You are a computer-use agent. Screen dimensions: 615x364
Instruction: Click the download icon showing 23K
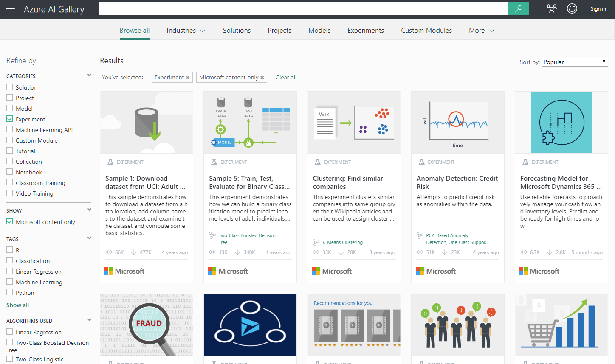445,252
